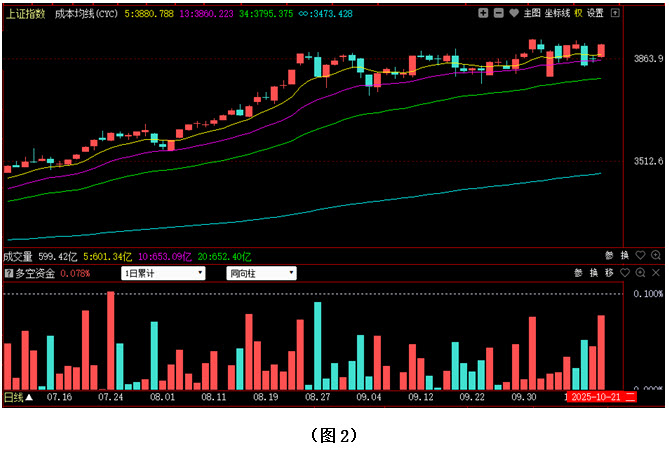
Task: Toggle the yellow 权 adjustment option
Action: pos(578,13)
